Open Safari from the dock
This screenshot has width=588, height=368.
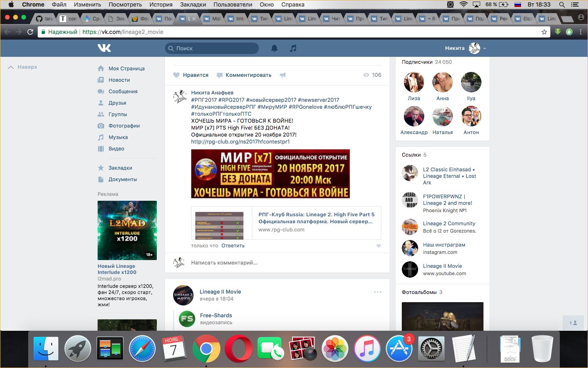pos(142,348)
